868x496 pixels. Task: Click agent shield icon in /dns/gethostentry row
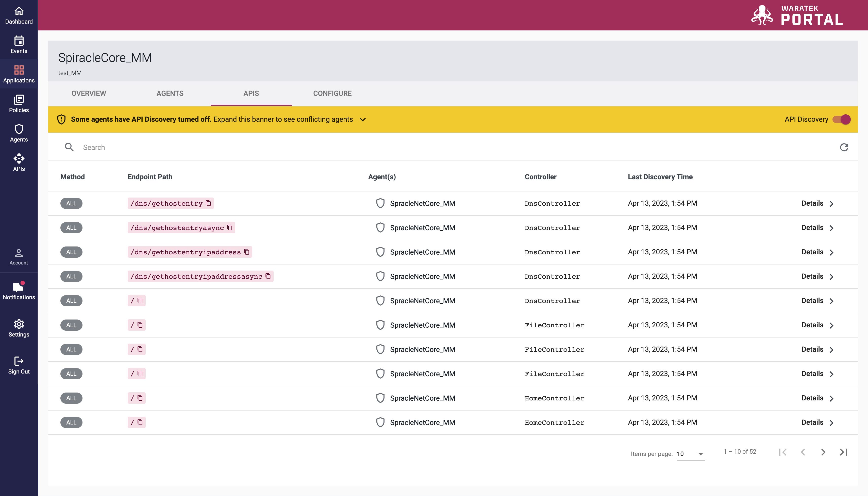pos(380,203)
